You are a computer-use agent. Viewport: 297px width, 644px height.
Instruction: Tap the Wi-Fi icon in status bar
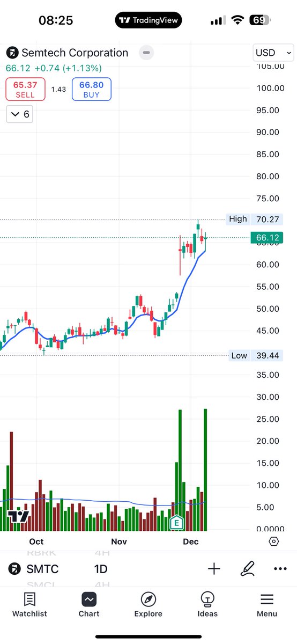[237, 20]
